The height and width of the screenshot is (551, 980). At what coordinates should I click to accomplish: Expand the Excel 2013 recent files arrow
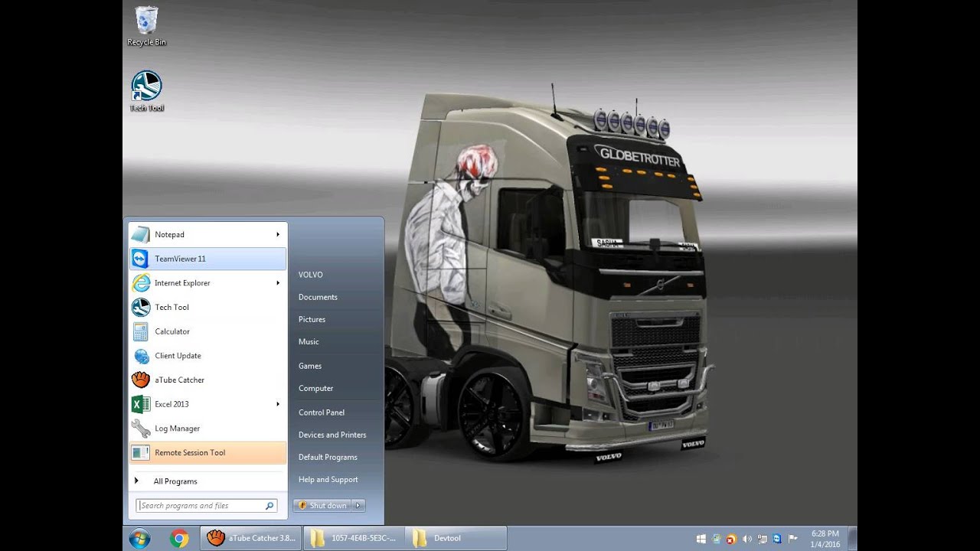click(x=278, y=404)
